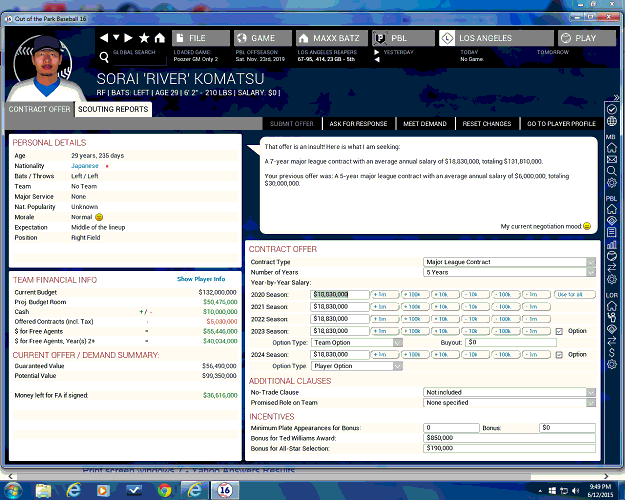Viewport: 625px width, 500px height.
Task: Open file explorer folder in taskbar
Action: (43, 490)
